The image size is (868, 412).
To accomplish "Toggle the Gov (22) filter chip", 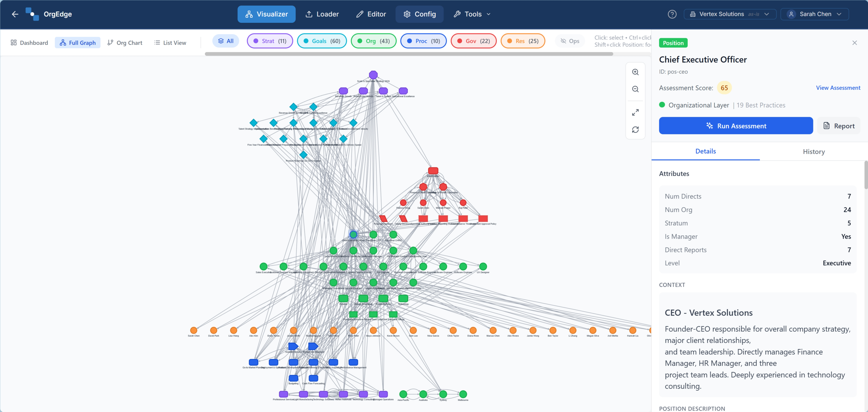I will pyautogui.click(x=473, y=41).
